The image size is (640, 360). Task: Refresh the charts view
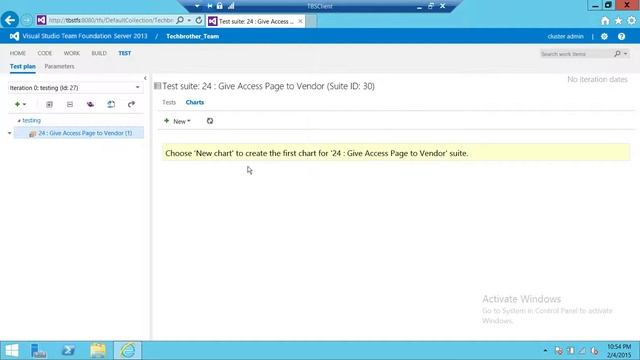pos(210,121)
